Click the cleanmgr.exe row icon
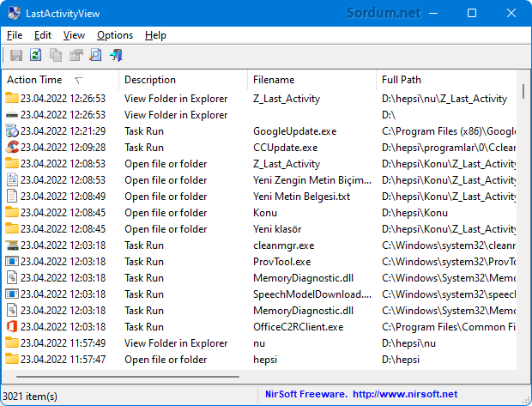The width and height of the screenshot is (532, 406). pyautogui.click(x=12, y=245)
